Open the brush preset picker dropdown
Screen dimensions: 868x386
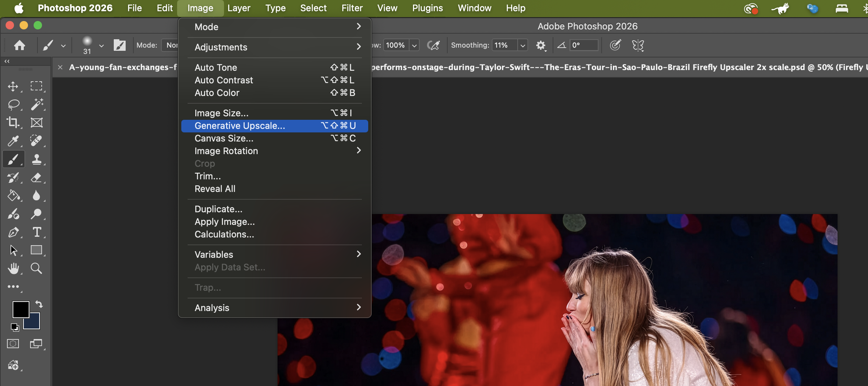coord(101,46)
